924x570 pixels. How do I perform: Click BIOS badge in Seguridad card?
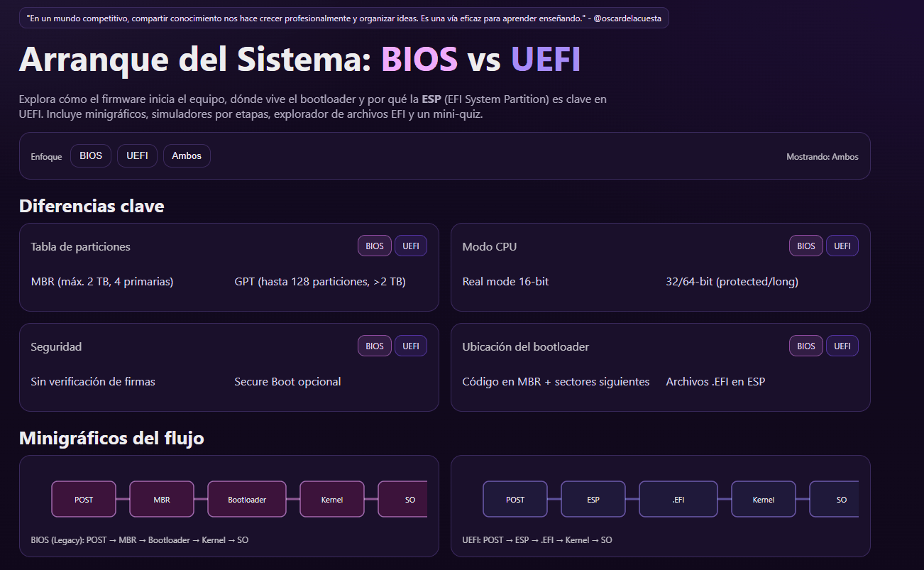point(375,346)
